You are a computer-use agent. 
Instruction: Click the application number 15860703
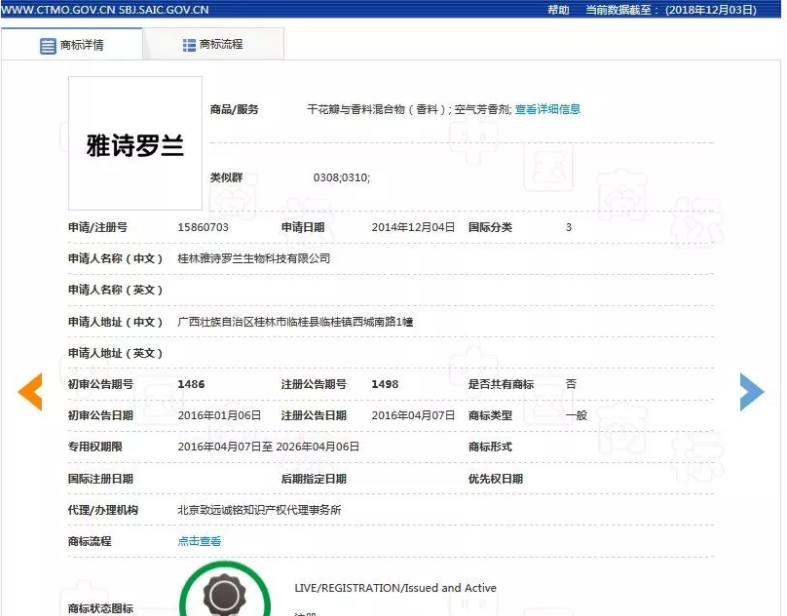pos(203,227)
